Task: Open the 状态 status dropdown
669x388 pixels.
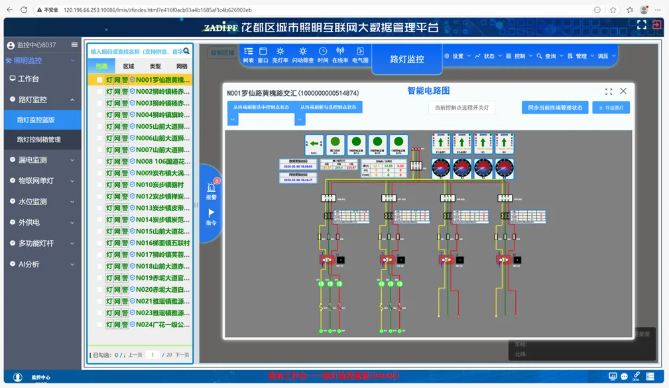Action: (488, 56)
